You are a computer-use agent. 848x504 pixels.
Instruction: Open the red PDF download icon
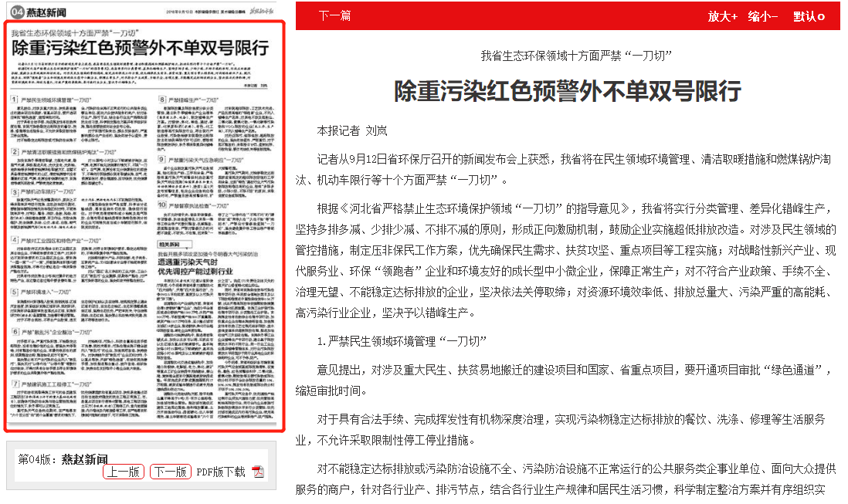[x=258, y=472]
